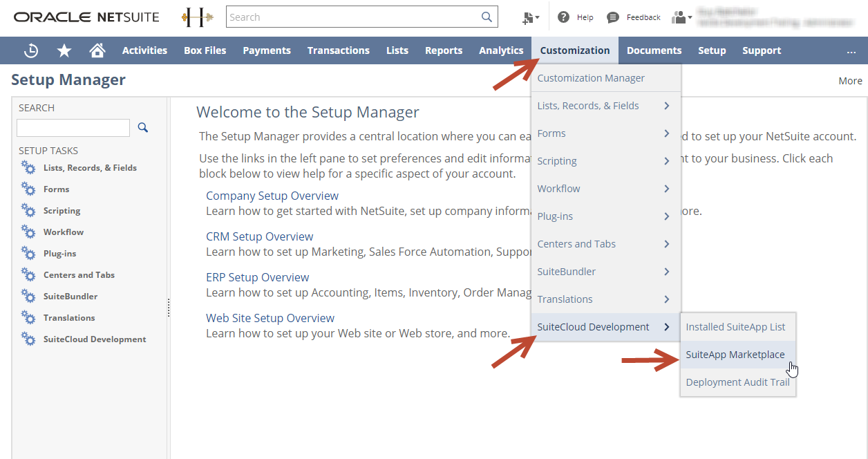
Task: Click the gear icon beside SuiteBundler
Action: point(28,296)
